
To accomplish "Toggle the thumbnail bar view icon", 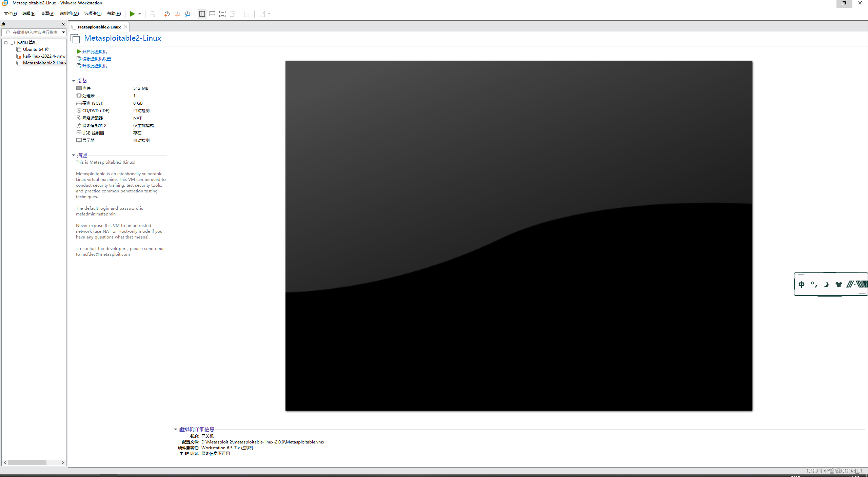I will pos(212,14).
